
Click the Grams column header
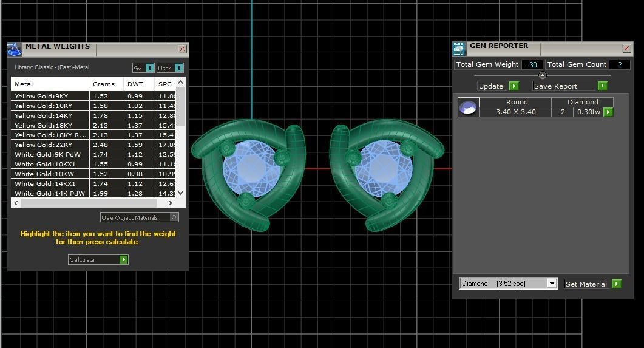pos(106,84)
